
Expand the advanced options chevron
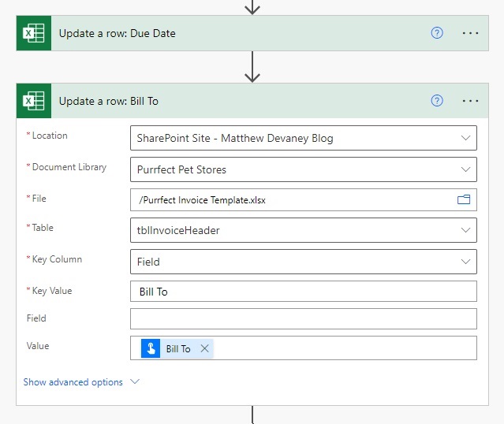pyautogui.click(x=135, y=381)
